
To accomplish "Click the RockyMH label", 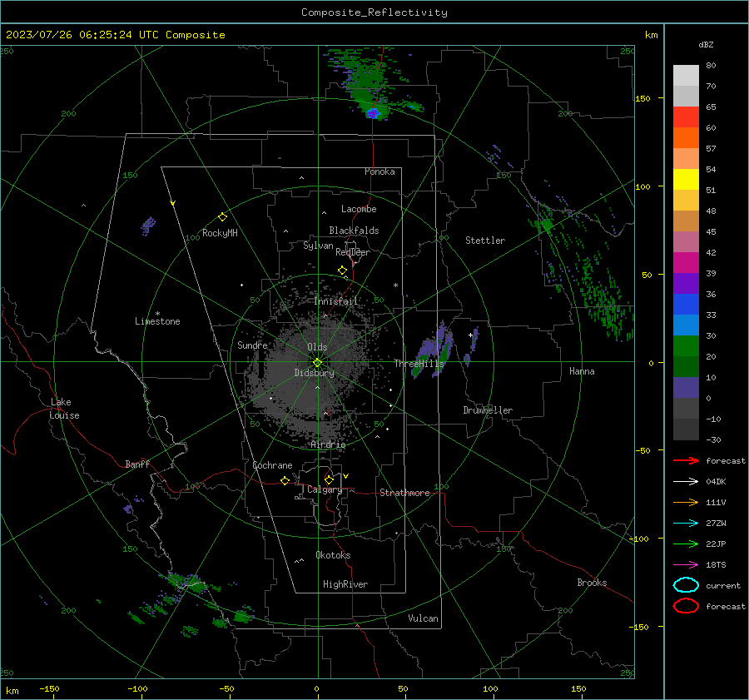I will 220,233.
